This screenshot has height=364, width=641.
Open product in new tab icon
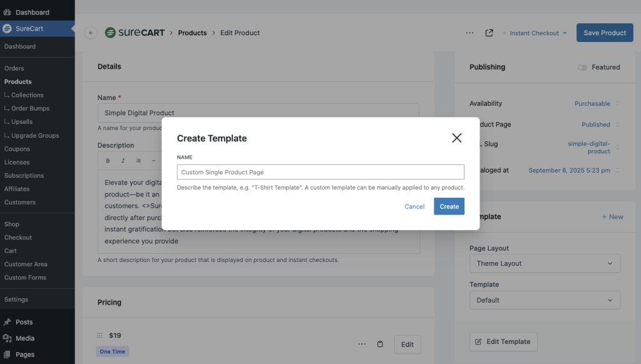tap(490, 33)
